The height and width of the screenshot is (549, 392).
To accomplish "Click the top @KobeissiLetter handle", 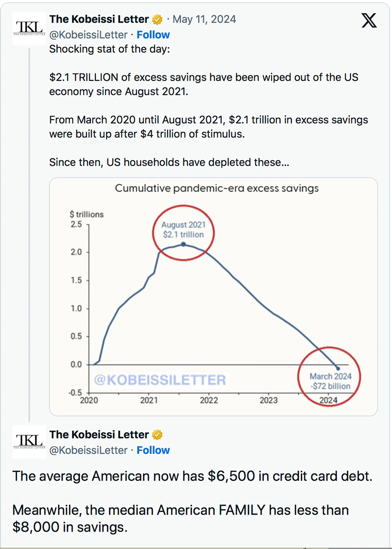I will [x=88, y=35].
